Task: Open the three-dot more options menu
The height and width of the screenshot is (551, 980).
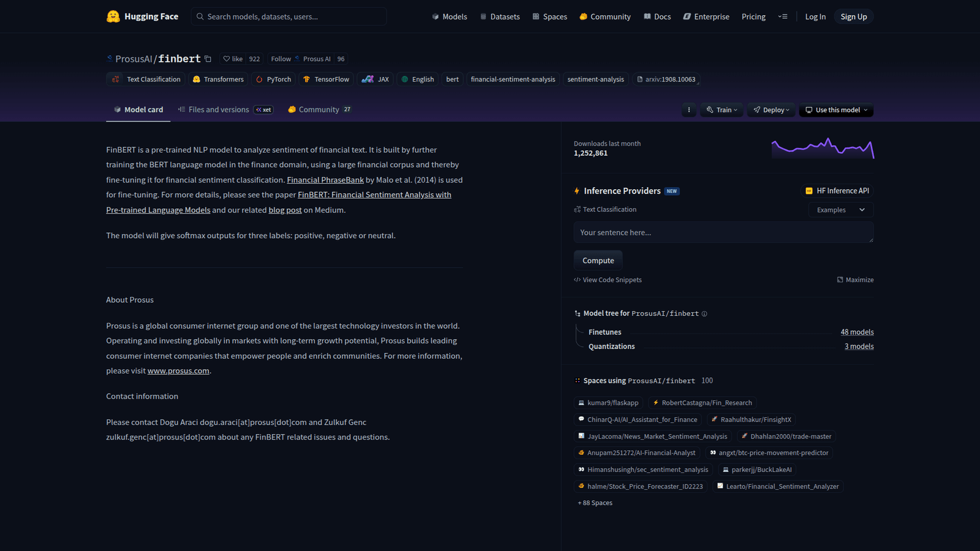Action: [x=688, y=110]
